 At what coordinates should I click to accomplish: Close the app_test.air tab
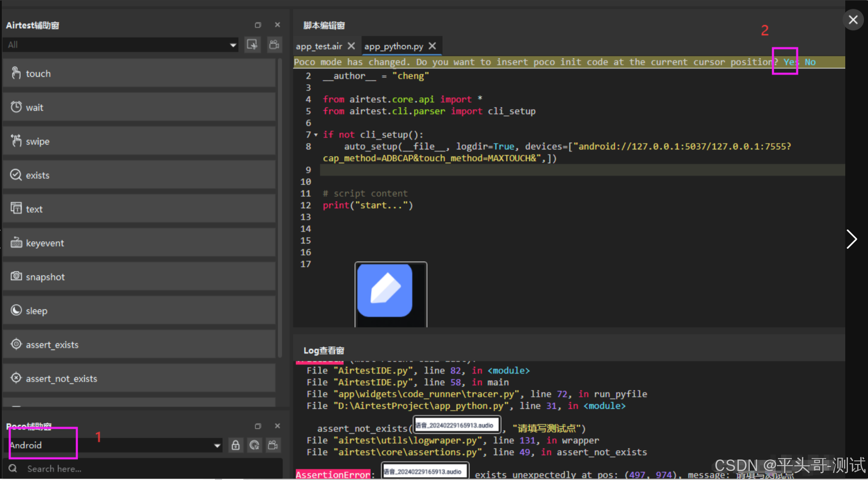tap(351, 46)
